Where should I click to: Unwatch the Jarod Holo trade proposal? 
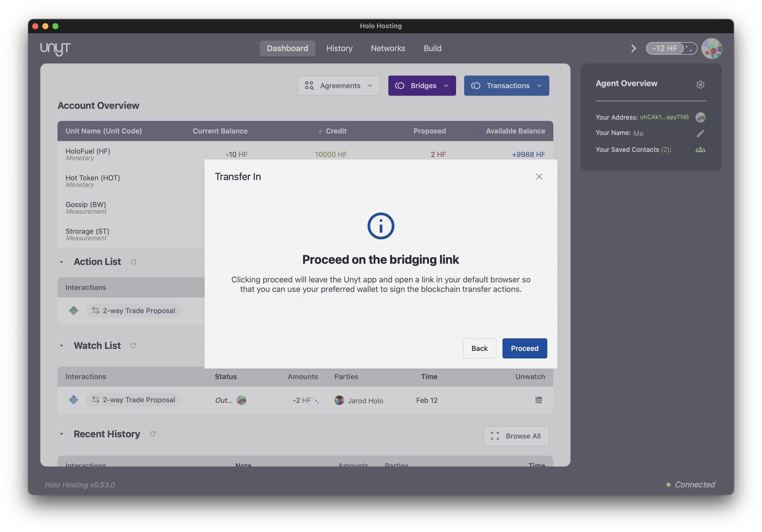point(538,400)
